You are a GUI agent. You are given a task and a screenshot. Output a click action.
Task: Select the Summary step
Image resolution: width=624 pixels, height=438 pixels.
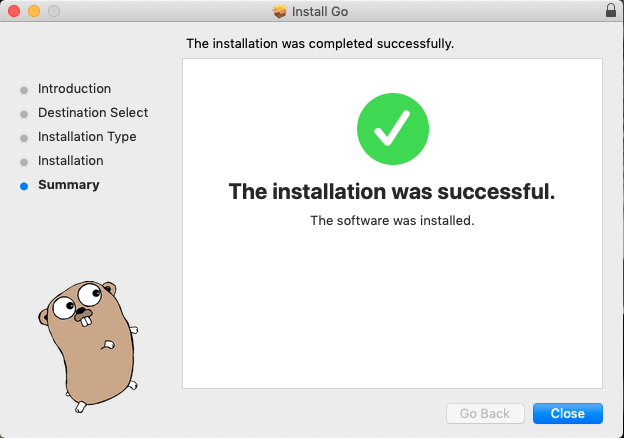[69, 185]
